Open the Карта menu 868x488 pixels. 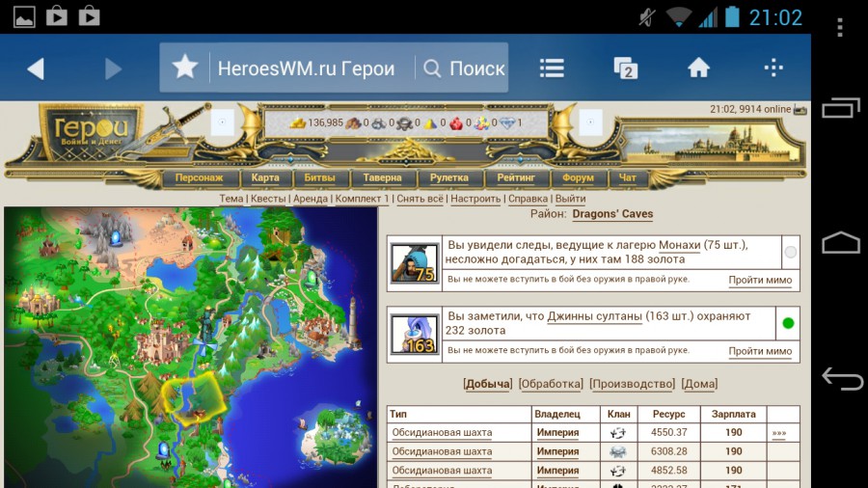coord(265,178)
